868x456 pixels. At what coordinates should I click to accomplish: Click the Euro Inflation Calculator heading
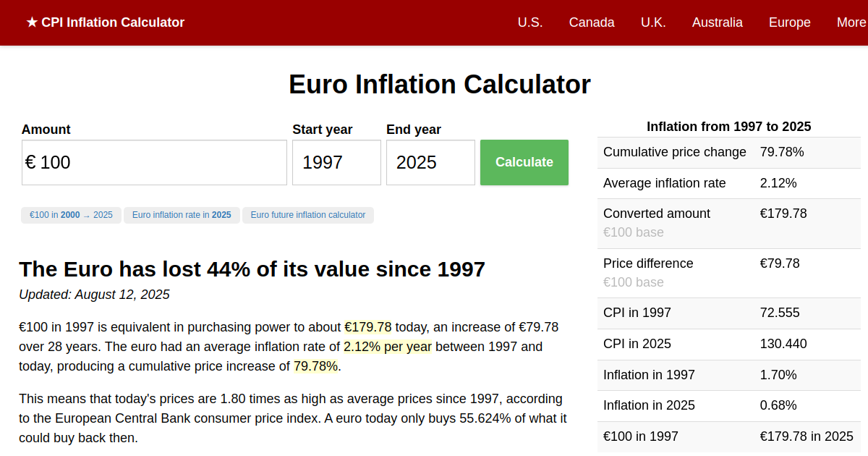[x=439, y=85]
